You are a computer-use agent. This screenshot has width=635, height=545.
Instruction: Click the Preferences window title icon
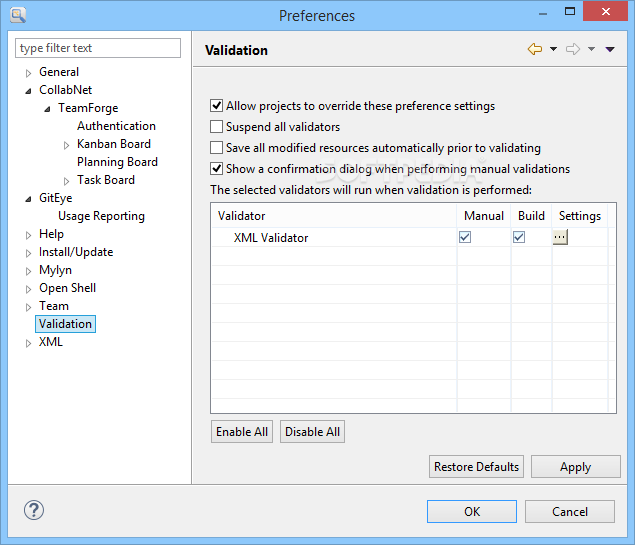[18, 15]
